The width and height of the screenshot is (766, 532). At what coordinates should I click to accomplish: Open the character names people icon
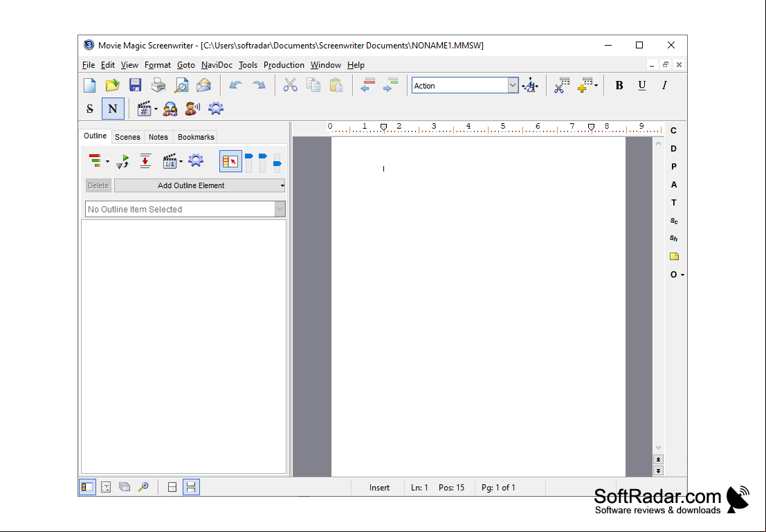[x=170, y=109]
